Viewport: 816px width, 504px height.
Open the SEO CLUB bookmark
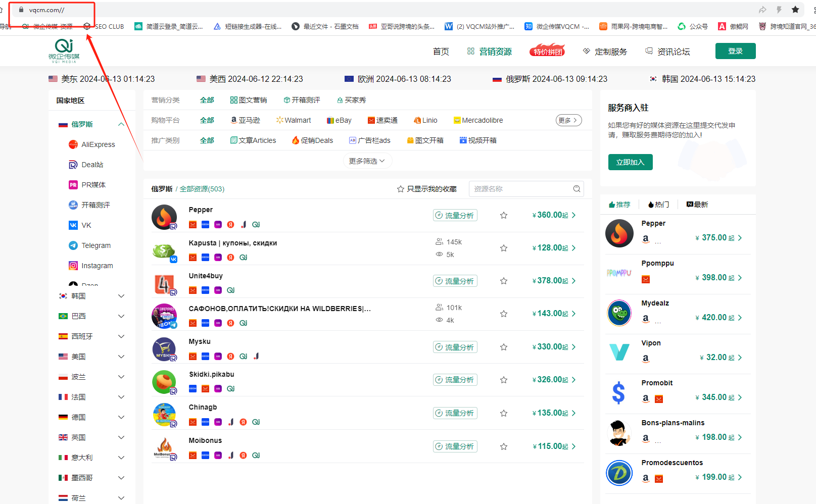[104, 26]
